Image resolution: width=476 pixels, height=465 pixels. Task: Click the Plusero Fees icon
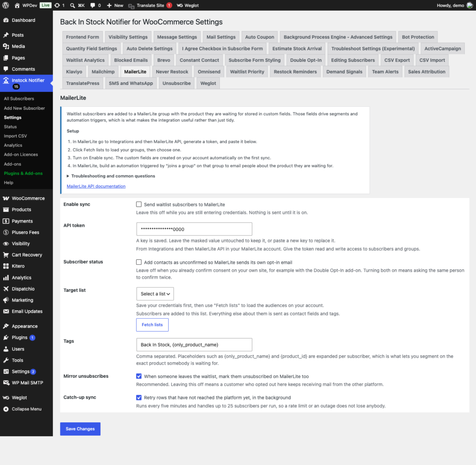[x=6, y=232]
